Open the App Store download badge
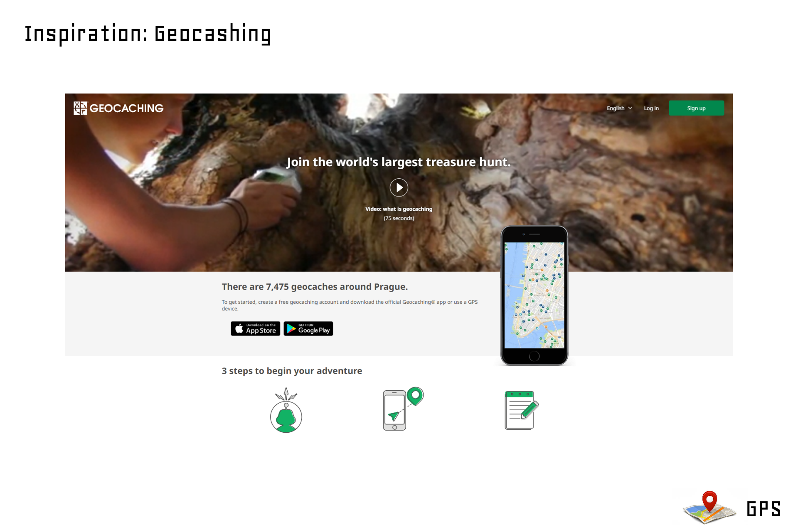 256,328
